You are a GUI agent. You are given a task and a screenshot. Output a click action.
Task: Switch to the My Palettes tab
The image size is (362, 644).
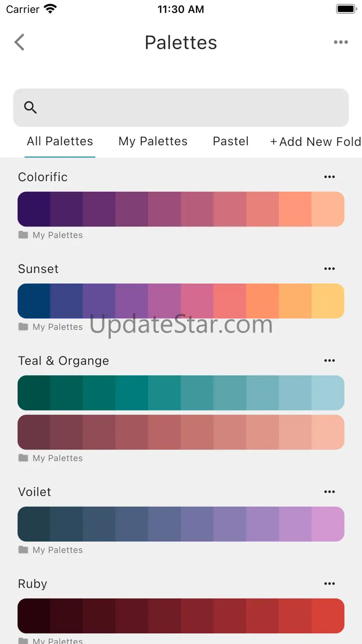pyautogui.click(x=153, y=142)
